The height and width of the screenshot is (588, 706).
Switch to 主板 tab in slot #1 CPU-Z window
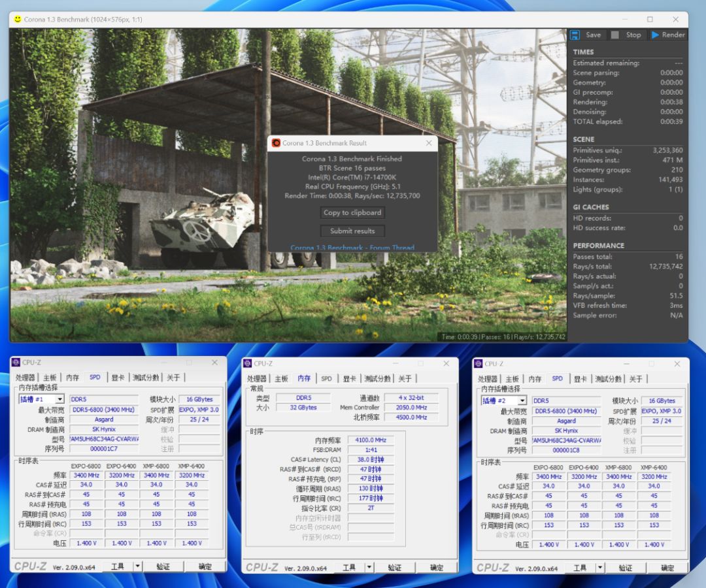coord(50,378)
